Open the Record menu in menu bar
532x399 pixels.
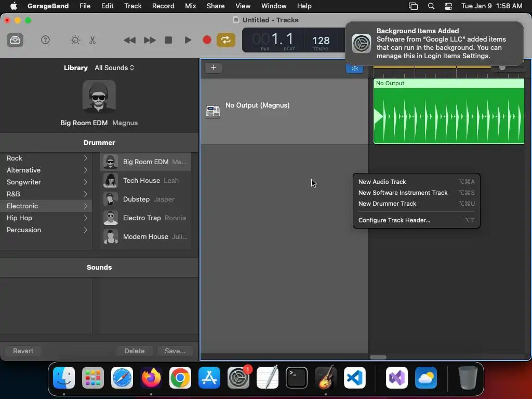pyautogui.click(x=163, y=6)
